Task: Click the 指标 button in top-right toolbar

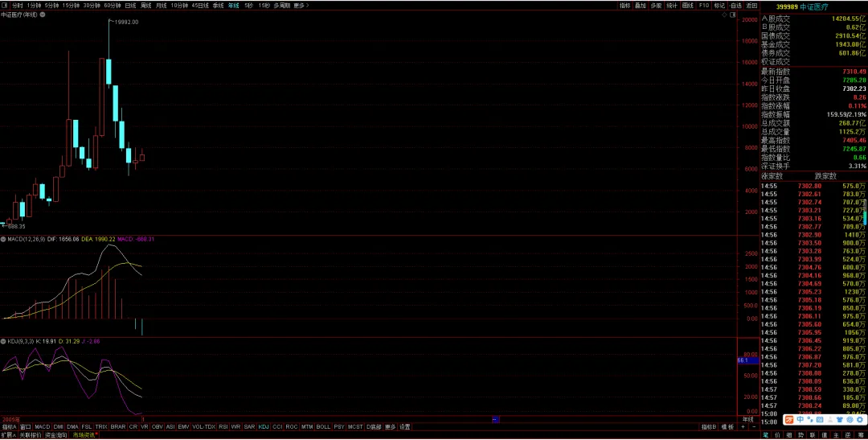Action: [x=625, y=6]
